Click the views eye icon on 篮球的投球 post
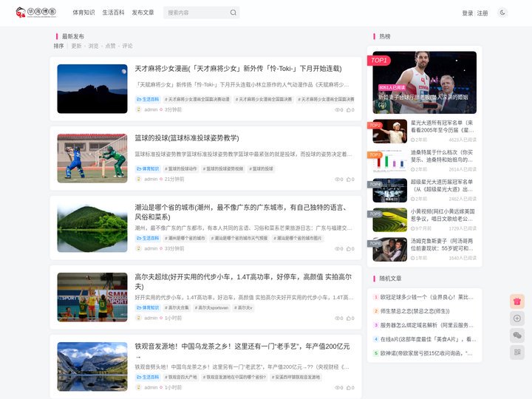 (x=337, y=179)
